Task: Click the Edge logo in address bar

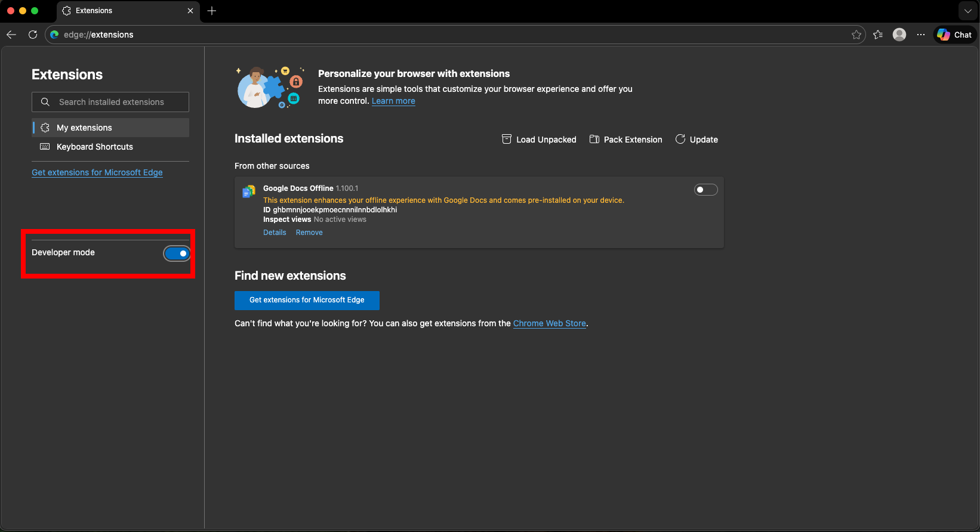Action: pyautogui.click(x=54, y=35)
